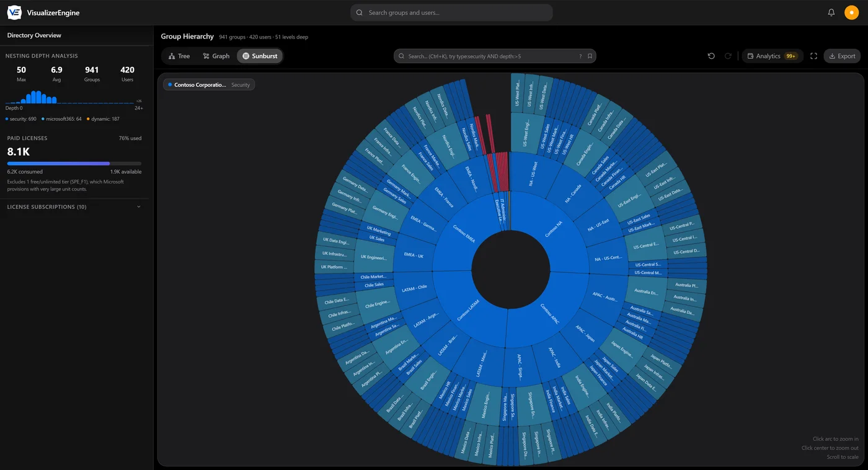Open the orange user avatar menu
Screen dimensions: 868x470
851,12
